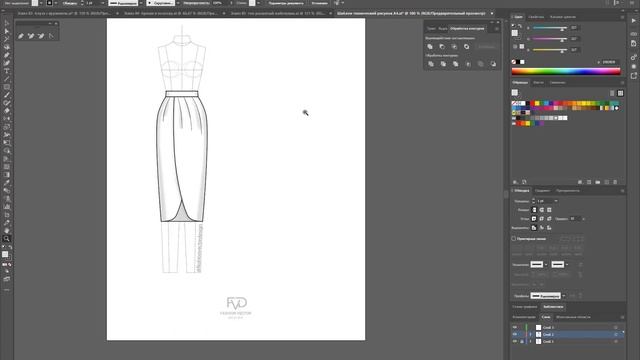The height and width of the screenshot is (360, 640).
Task: Open brush definition dropdown in control bar
Action: click(178, 3)
